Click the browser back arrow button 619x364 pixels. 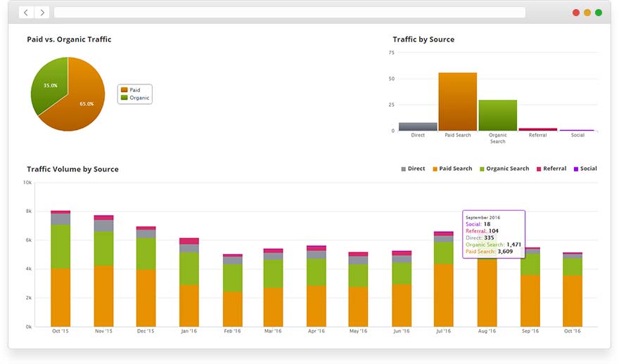tap(27, 13)
